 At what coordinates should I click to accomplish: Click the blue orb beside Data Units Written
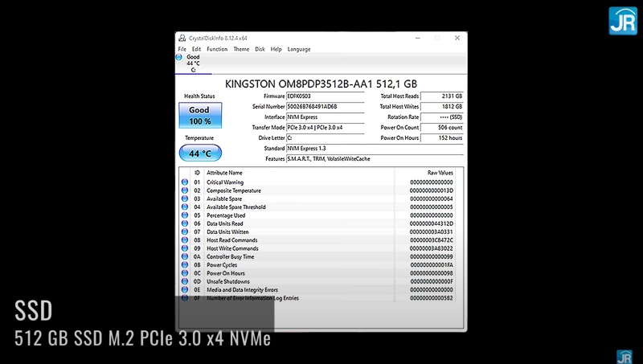coord(185,232)
